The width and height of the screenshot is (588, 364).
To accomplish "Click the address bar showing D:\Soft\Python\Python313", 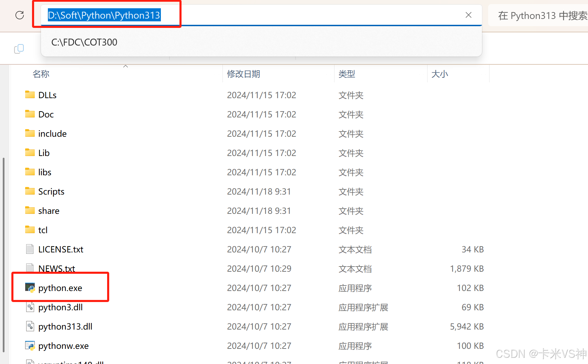I will 261,15.
